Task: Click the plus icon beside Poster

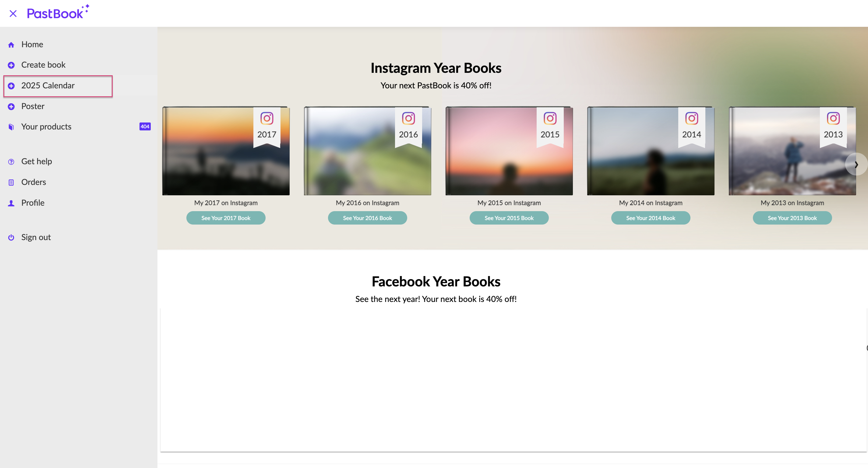Action: 11,107
